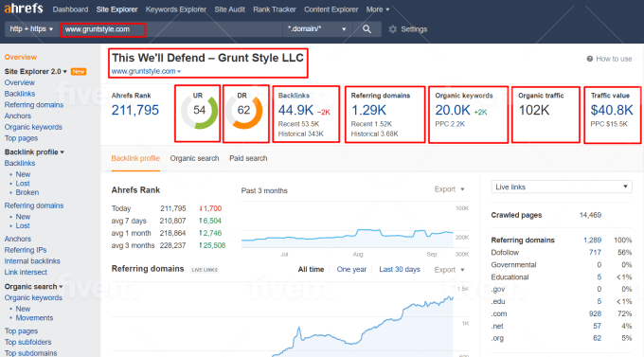Open Keywords Explorer in top navigation
Image resolution: width=644 pixels, height=357 pixels.
[x=176, y=9]
